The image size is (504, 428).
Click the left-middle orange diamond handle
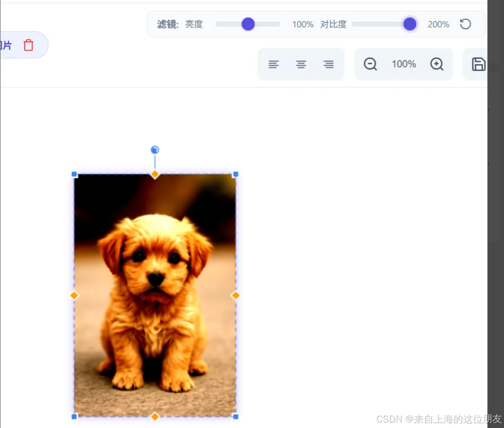click(74, 295)
